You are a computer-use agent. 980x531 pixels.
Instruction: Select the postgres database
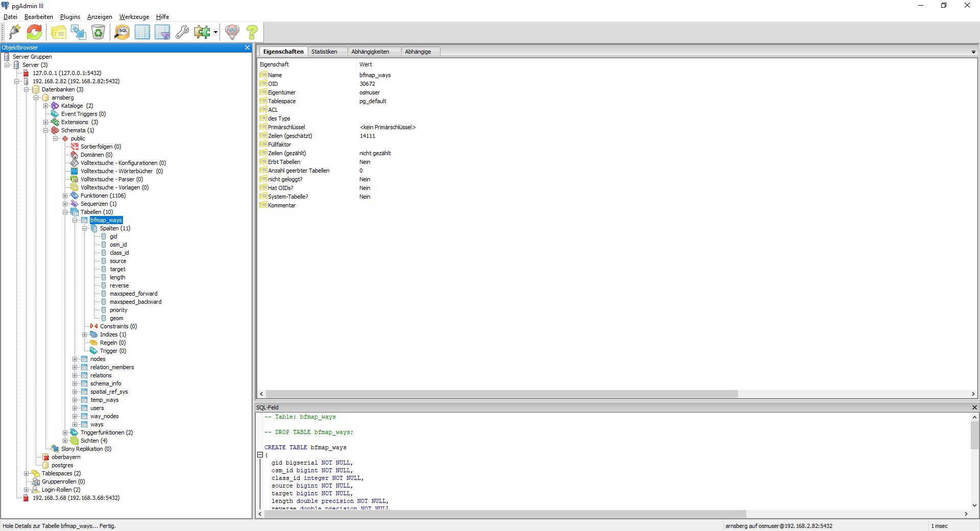point(62,465)
